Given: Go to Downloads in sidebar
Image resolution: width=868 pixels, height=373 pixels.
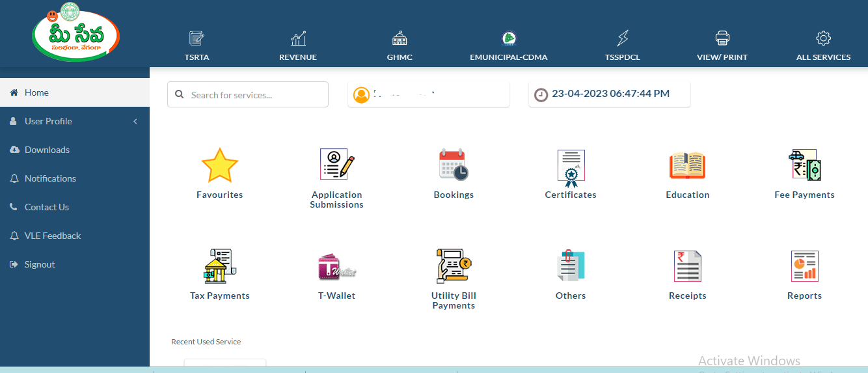Looking at the screenshot, I should (x=47, y=150).
